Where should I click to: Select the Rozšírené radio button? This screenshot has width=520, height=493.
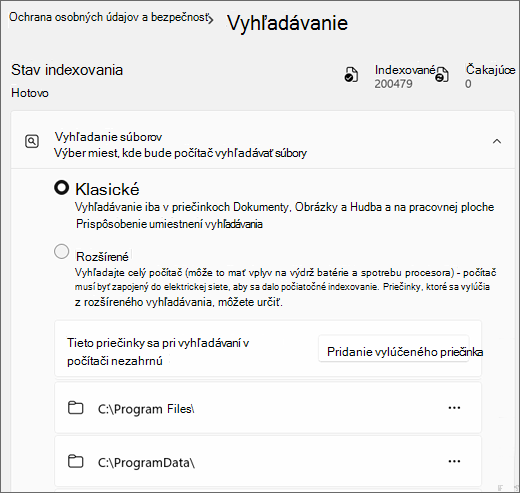pos(62,251)
